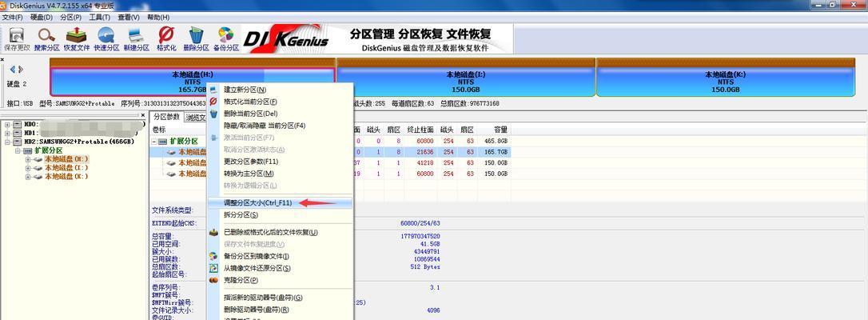Viewport: 868px width, 320px height.
Task: Close the disk map pane with its X
Action: tap(2, 59)
